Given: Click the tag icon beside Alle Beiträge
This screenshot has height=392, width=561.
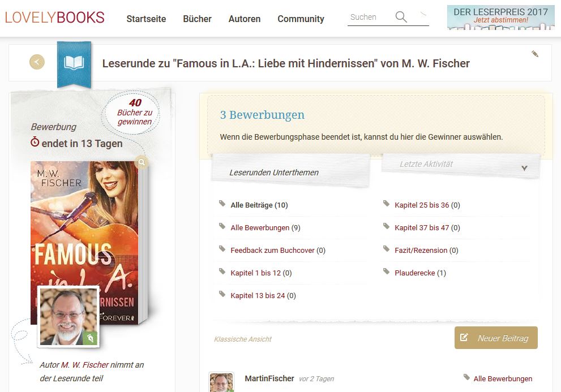Looking at the screenshot, I should point(222,204).
